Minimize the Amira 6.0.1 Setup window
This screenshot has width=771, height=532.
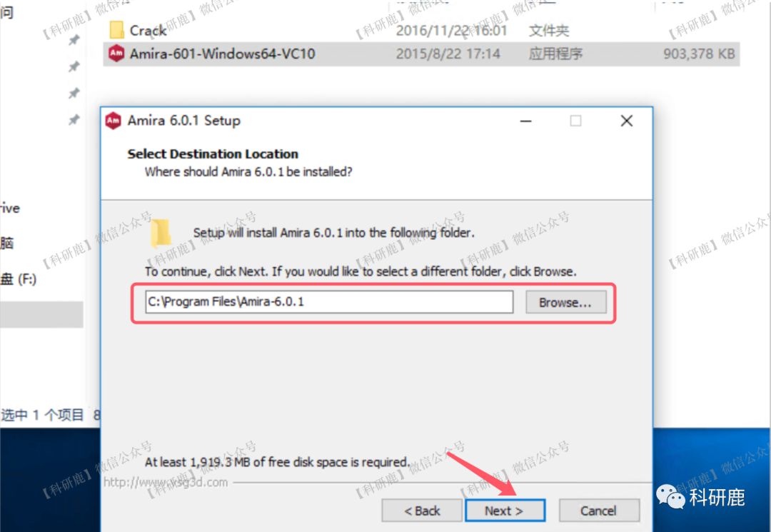coord(526,121)
